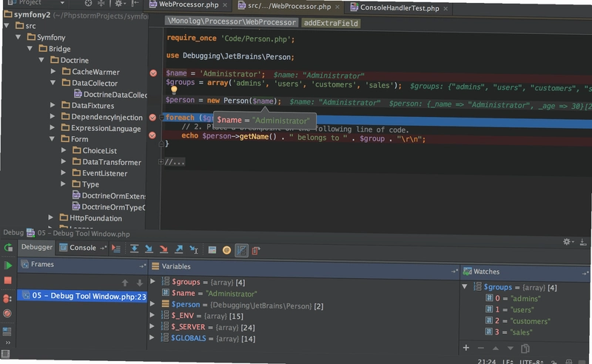Expand $groups in the Variables panel
Viewport: 592px width, 364px height.
(x=152, y=281)
